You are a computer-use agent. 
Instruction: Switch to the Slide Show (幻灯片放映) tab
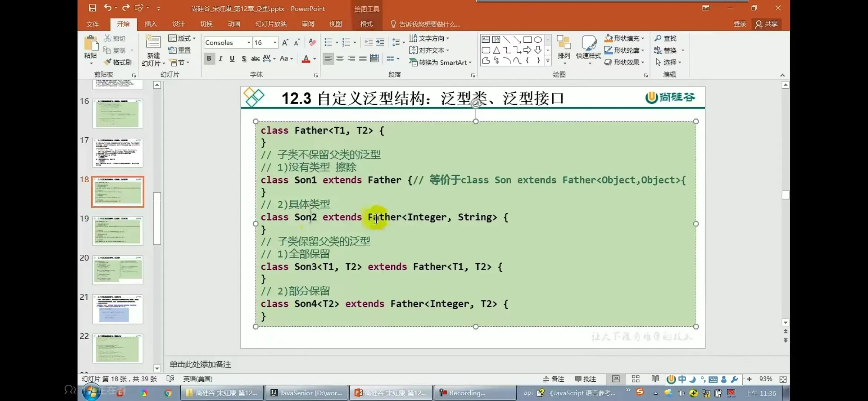[x=271, y=24]
